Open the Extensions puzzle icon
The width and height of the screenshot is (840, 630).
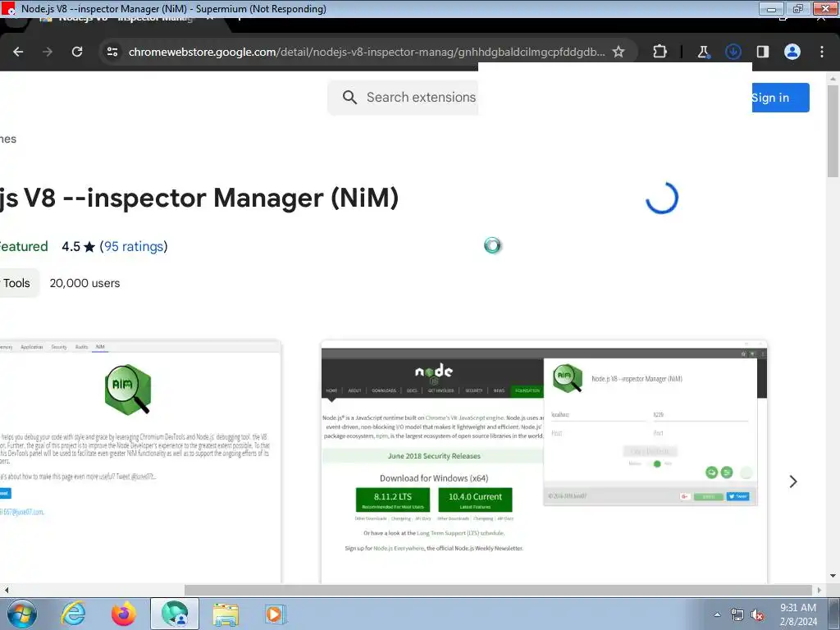pos(660,52)
